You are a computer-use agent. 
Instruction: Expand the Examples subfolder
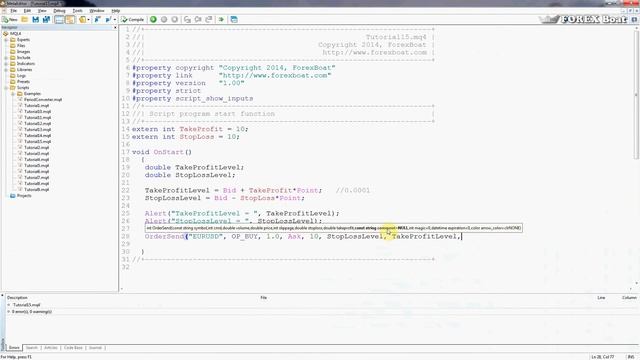point(13,94)
